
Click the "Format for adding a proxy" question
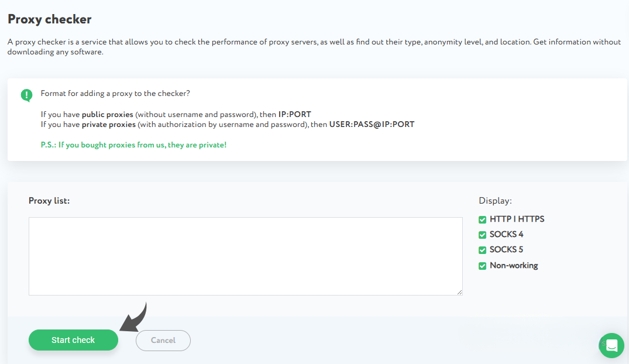(x=115, y=94)
